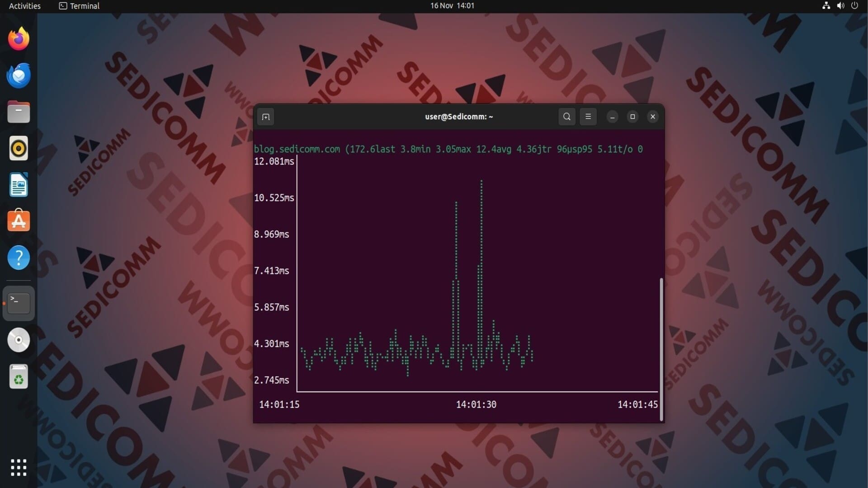Open the Activities overview
868x488 pixels.
pyautogui.click(x=25, y=6)
